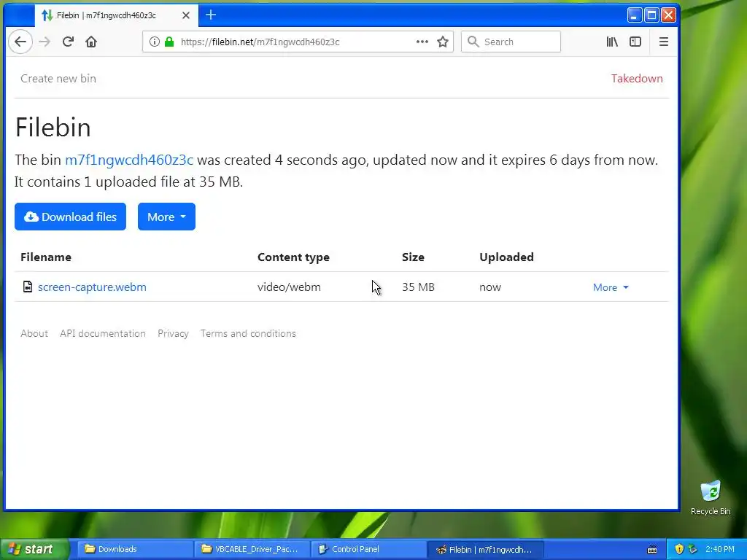The width and height of the screenshot is (747, 560).
Task: Click the Filebin taskbar button
Action: (x=485, y=549)
